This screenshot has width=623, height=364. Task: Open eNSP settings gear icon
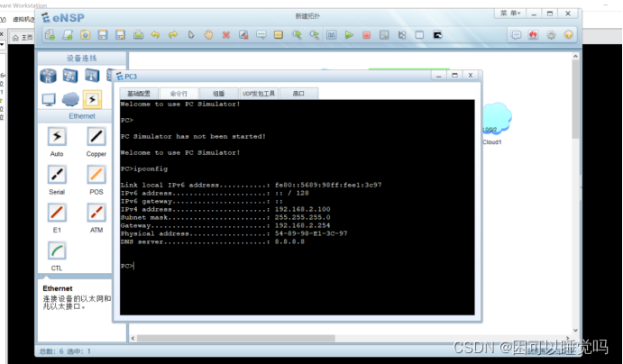[x=551, y=35]
